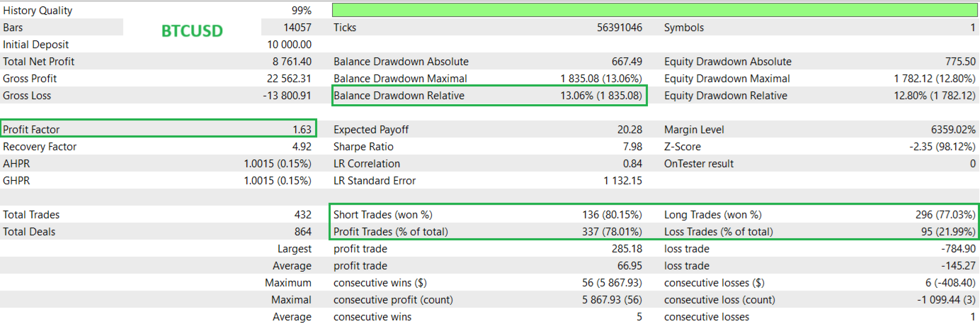Click the Margin Level value 6359.02%

pos(950,130)
